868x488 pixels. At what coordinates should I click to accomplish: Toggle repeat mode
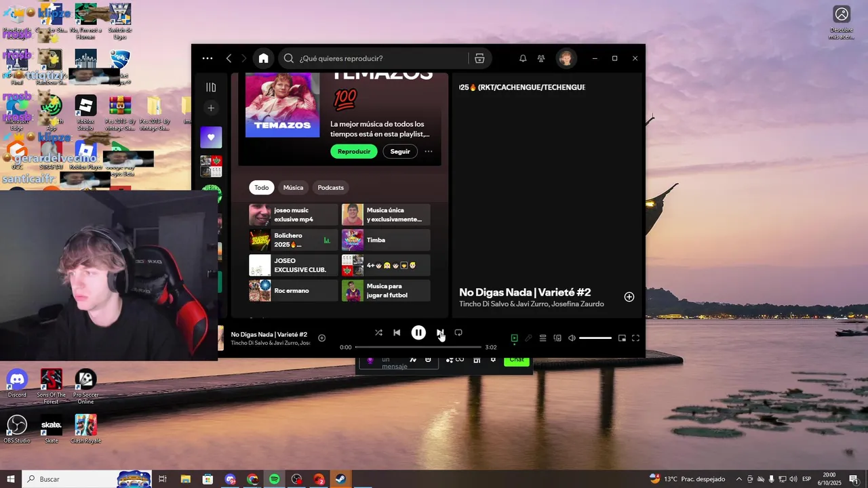coord(458,333)
